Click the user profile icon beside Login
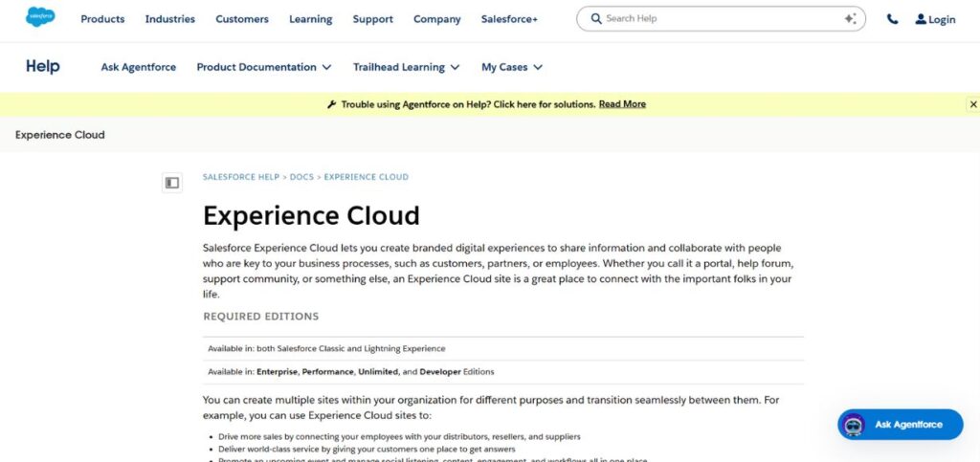 coord(921,19)
